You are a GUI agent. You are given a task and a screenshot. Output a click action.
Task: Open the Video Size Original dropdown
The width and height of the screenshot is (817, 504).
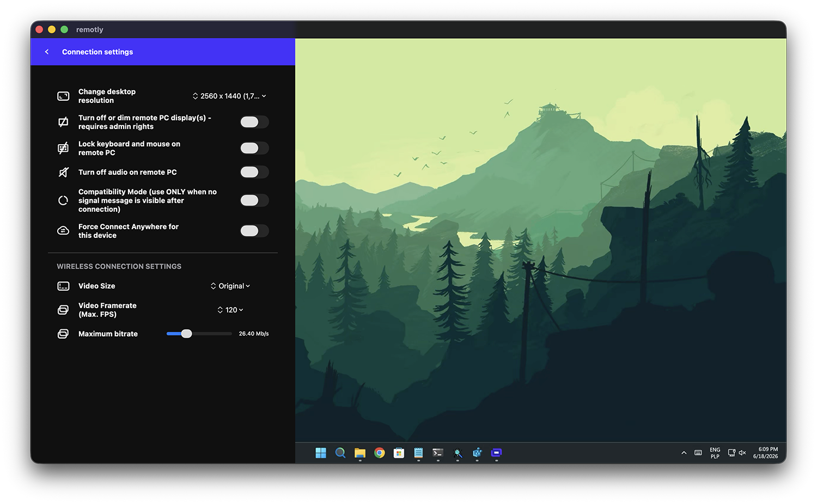coord(230,286)
